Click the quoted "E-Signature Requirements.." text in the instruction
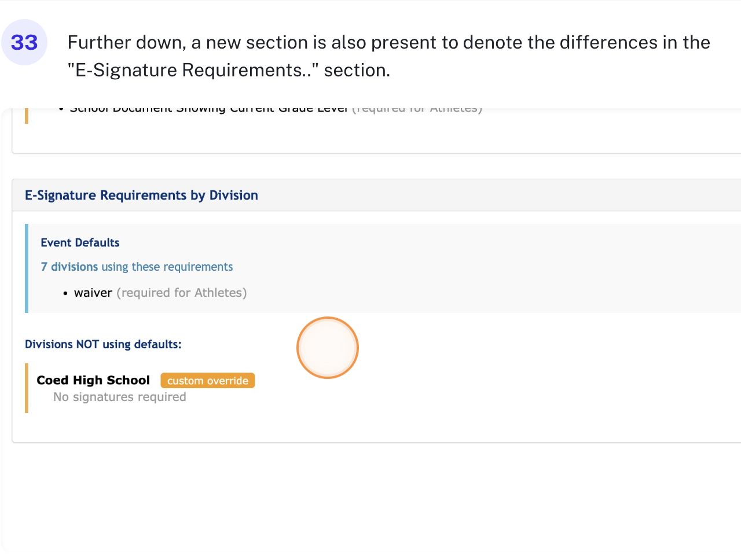The image size is (741, 560). (193, 70)
